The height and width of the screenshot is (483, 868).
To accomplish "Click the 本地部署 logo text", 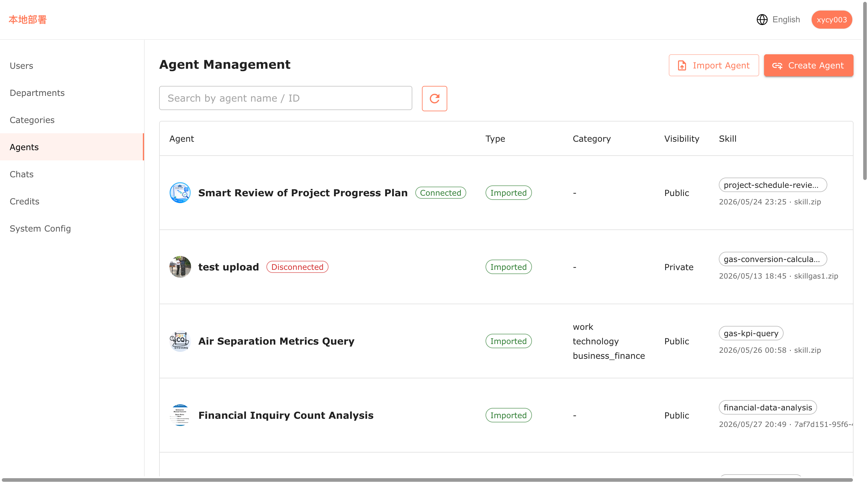I will coord(28,20).
